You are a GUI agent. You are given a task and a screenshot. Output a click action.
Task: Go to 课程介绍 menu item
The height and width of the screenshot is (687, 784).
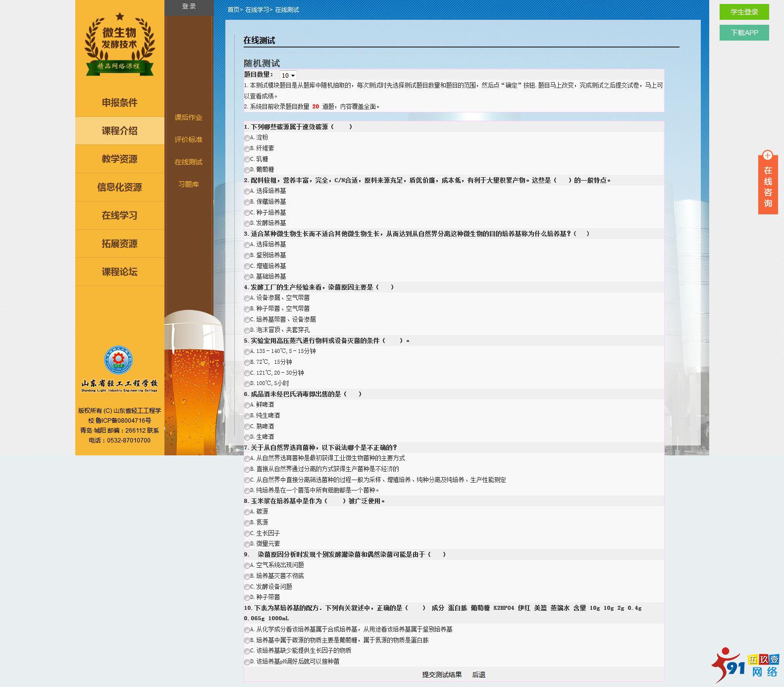(119, 131)
